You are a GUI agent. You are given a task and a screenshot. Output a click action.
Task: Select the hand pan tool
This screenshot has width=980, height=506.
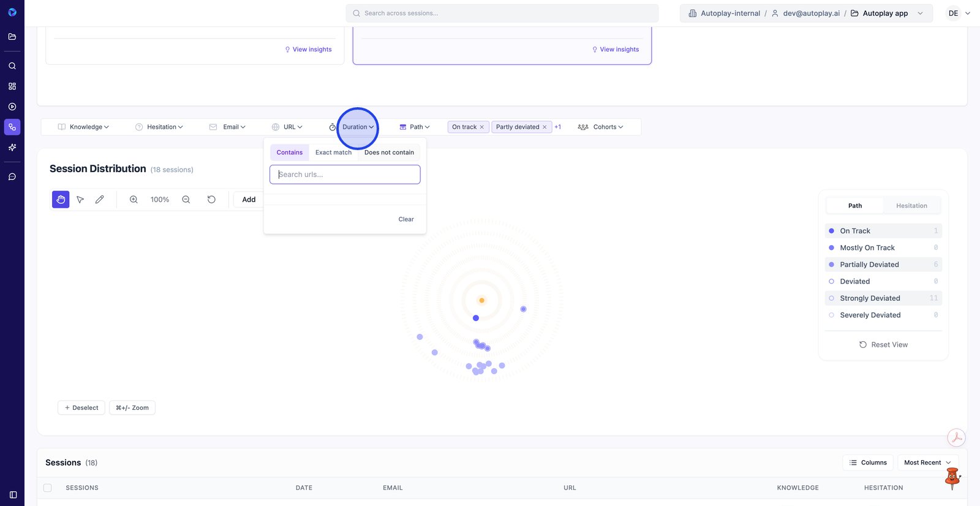61,200
